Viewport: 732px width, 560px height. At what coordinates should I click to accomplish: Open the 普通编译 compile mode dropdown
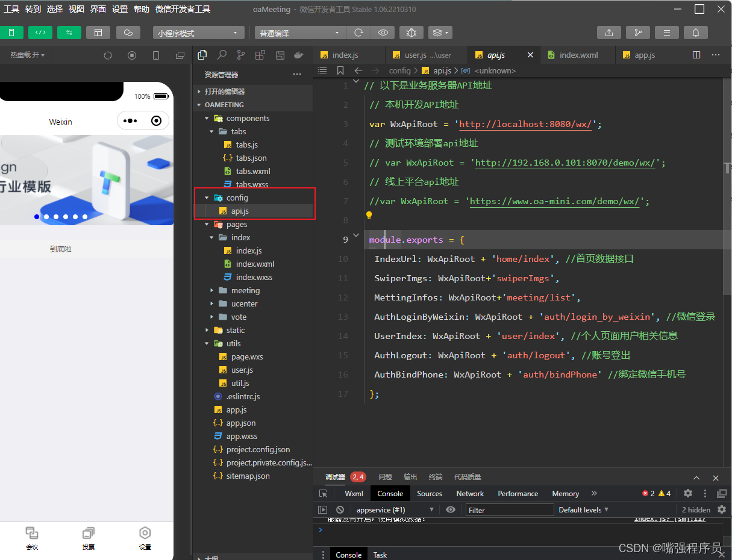[300, 33]
